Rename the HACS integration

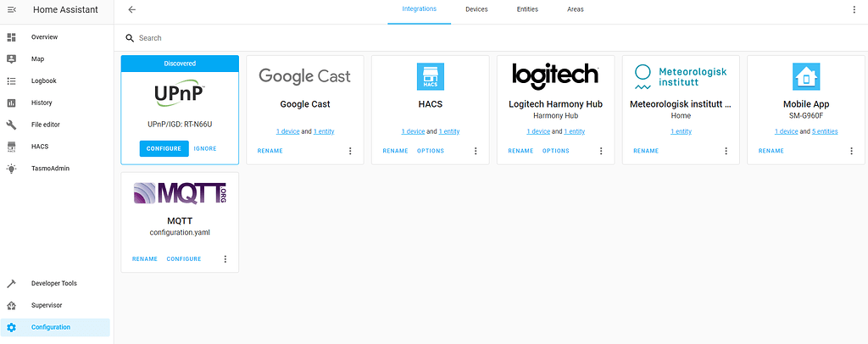[395, 151]
